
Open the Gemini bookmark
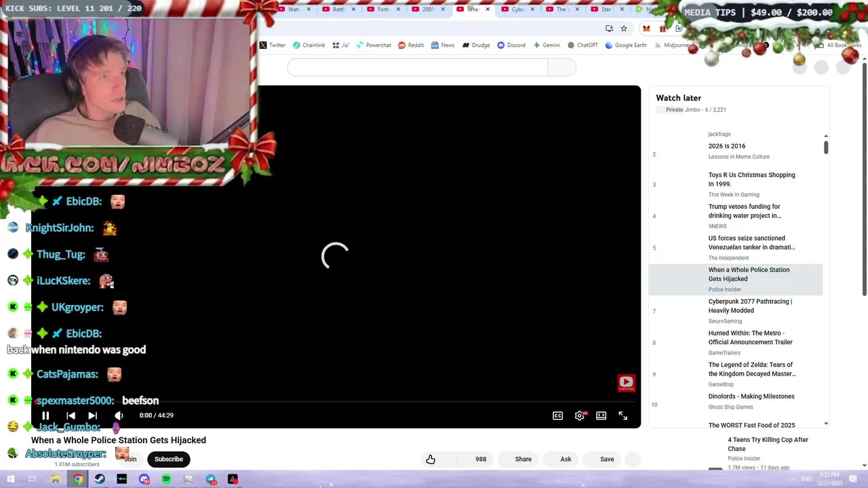547,45
